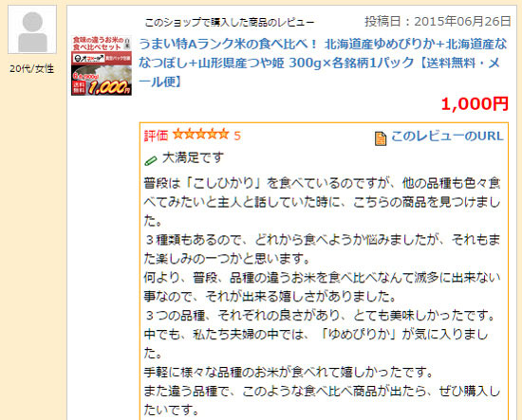
Task: Click the document icon beside review URL
Action: pos(381,138)
